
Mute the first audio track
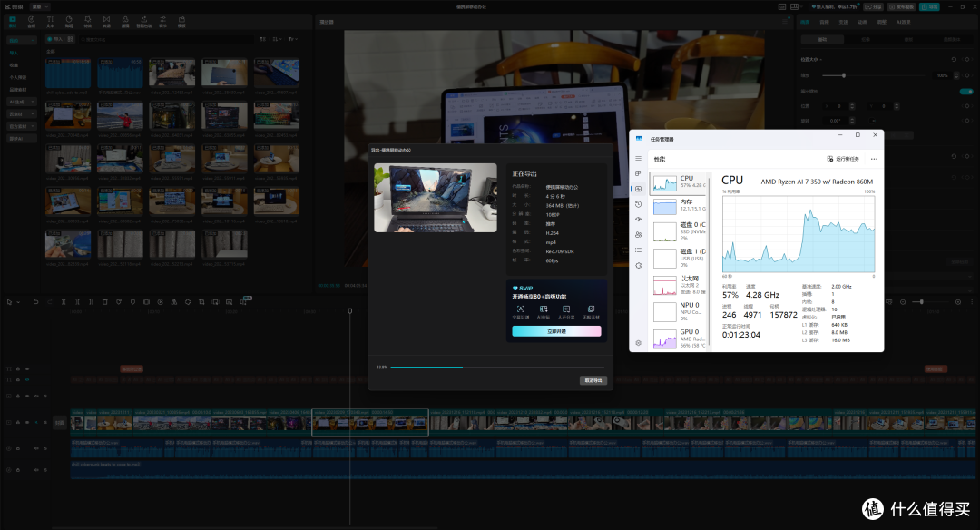tap(36, 448)
